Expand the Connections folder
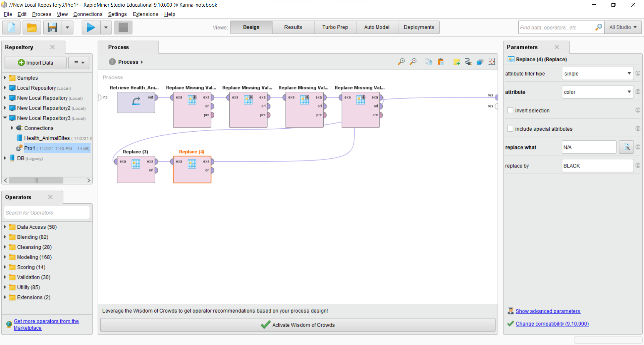 pos(12,128)
